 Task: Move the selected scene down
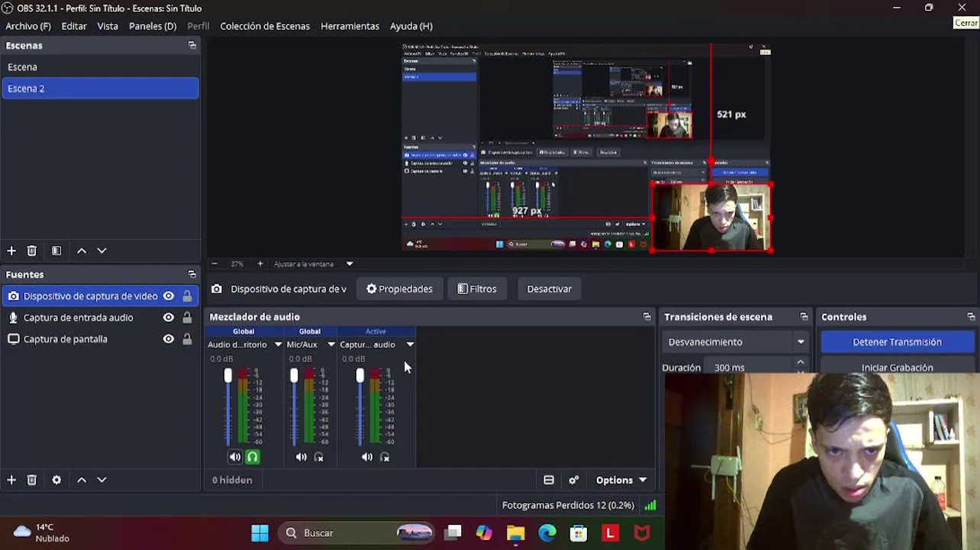[x=102, y=251]
